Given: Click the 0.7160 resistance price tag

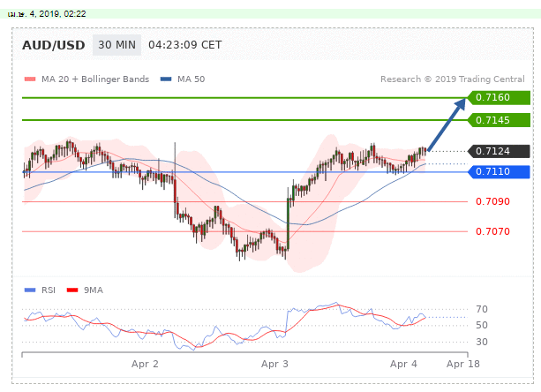Looking at the screenshot, I should (x=499, y=98).
